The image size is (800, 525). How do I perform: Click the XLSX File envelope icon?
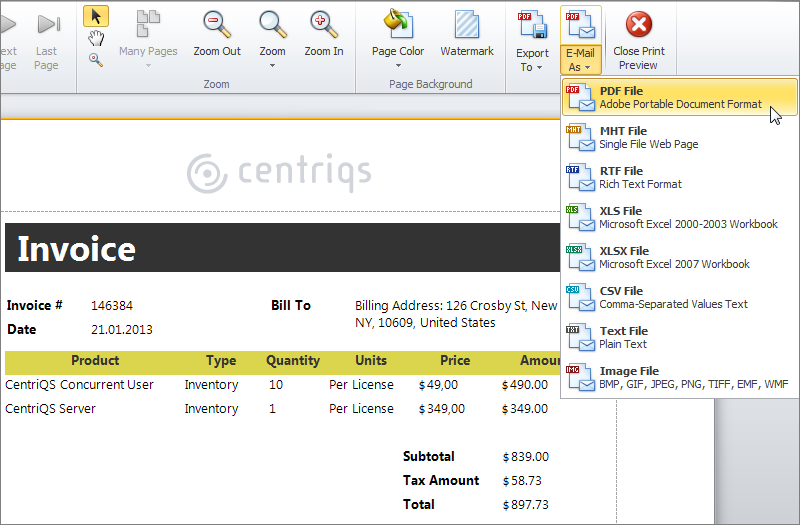(579, 258)
